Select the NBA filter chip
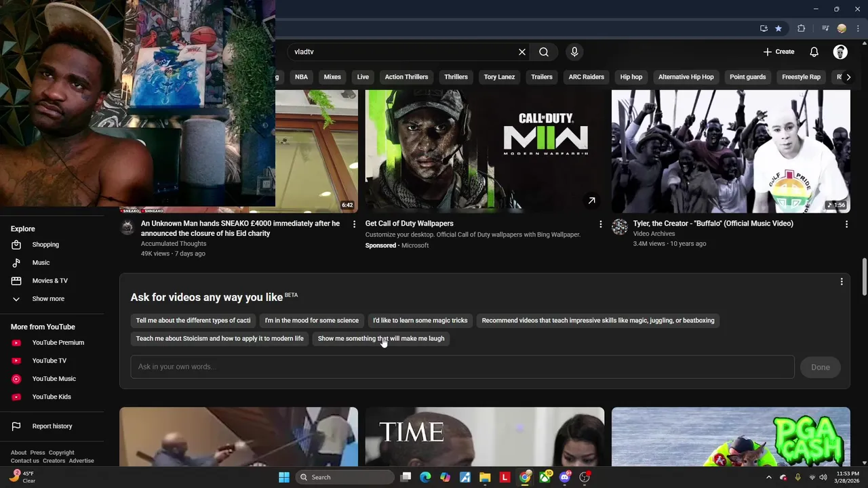The width and height of the screenshot is (868, 488). [x=301, y=77]
